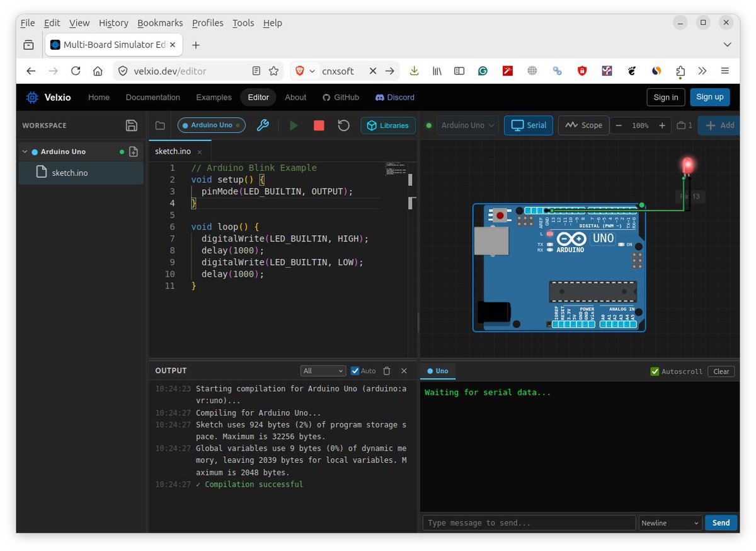The width and height of the screenshot is (756, 551).
Task: Collapse the Arduino Uno workspace tree
Action: coord(25,151)
